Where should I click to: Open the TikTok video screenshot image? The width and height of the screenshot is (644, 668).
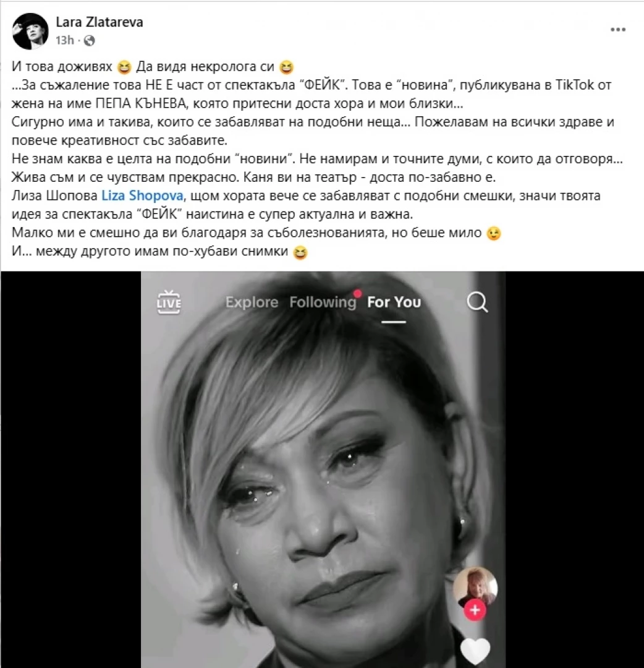pos(323,469)
